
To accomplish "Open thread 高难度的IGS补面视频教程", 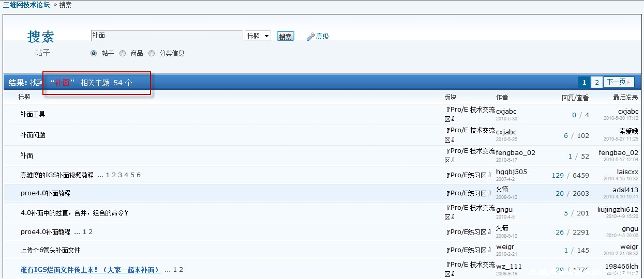I will point(57,175).
